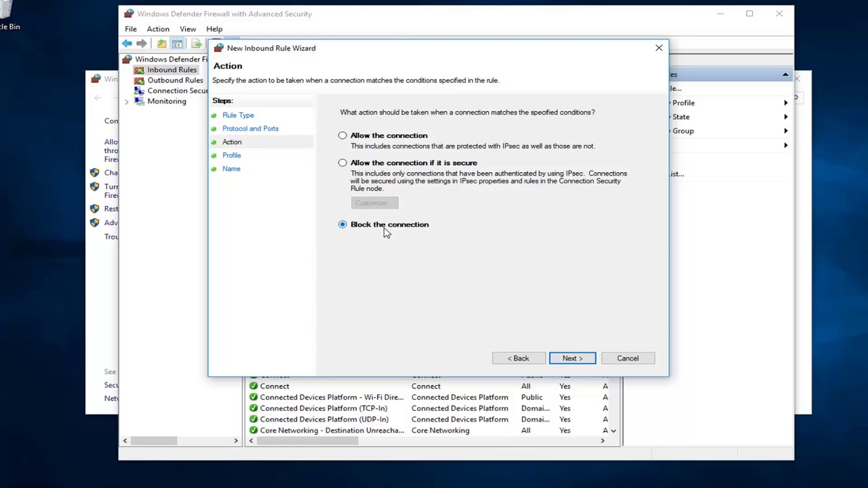Click the Core Networking group cell
The image size is (868, 488).
click(x=440, y=430)
